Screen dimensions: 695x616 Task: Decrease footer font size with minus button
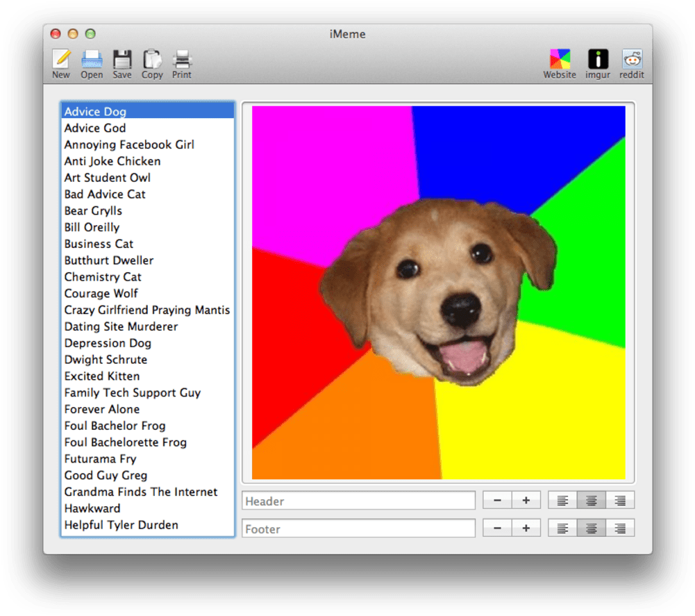497,528
